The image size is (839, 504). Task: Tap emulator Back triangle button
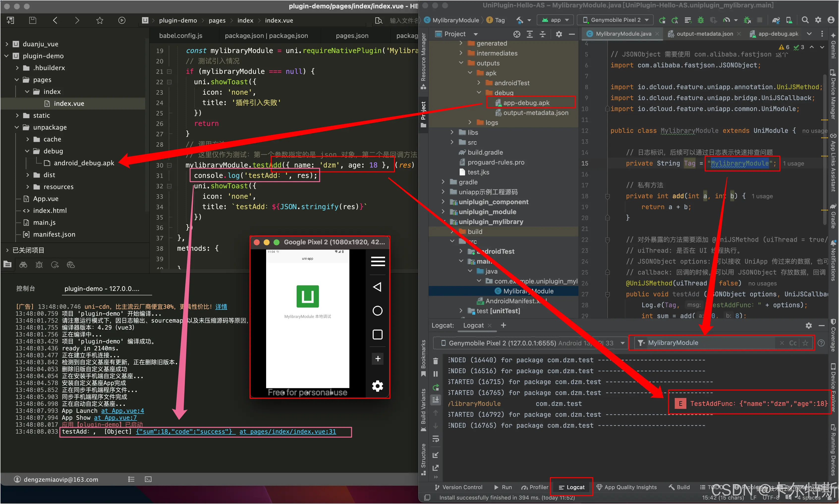(377, 287)
